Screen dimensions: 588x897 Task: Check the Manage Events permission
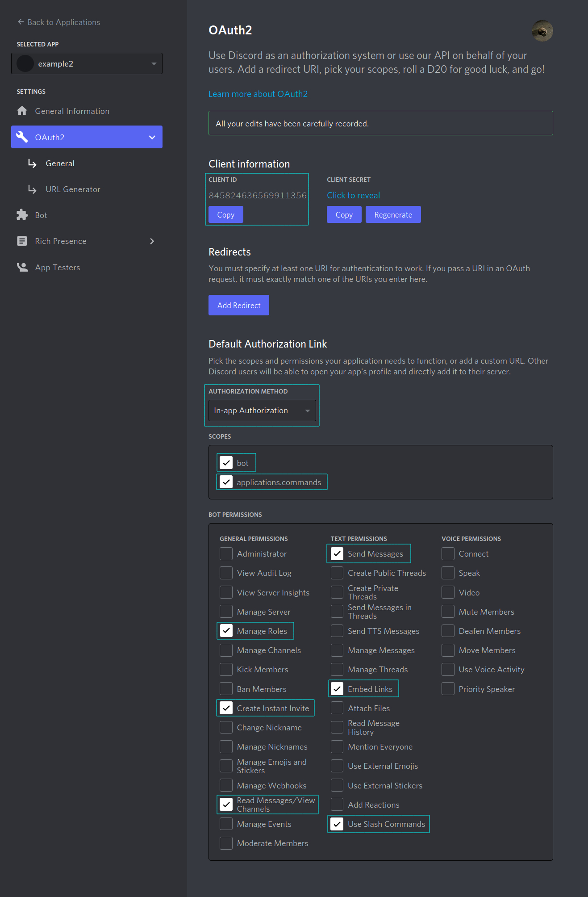coord(226,824)
